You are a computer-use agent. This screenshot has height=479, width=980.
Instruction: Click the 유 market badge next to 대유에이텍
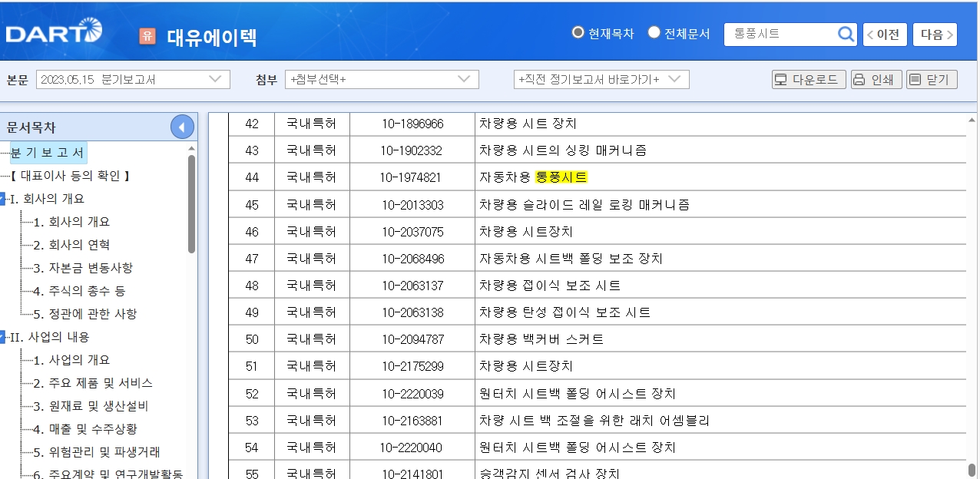148,36
